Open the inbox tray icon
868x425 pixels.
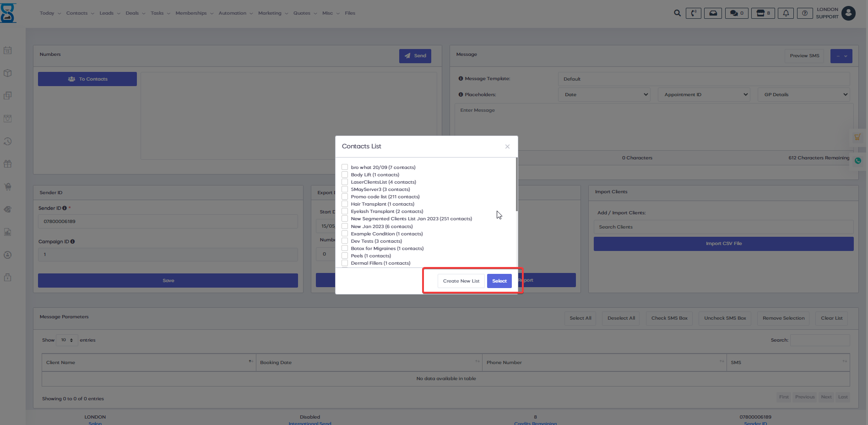[x=713, y=13]
